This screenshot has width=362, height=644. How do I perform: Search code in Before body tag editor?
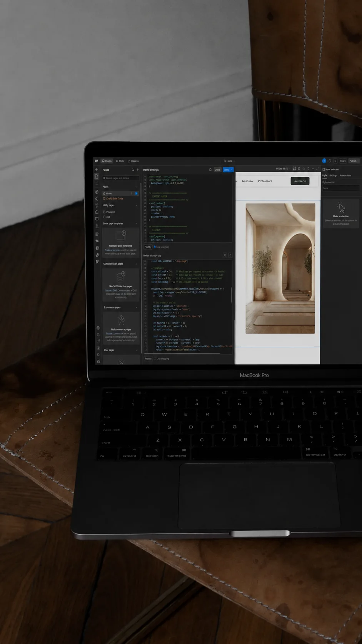[x=225, y=255]
